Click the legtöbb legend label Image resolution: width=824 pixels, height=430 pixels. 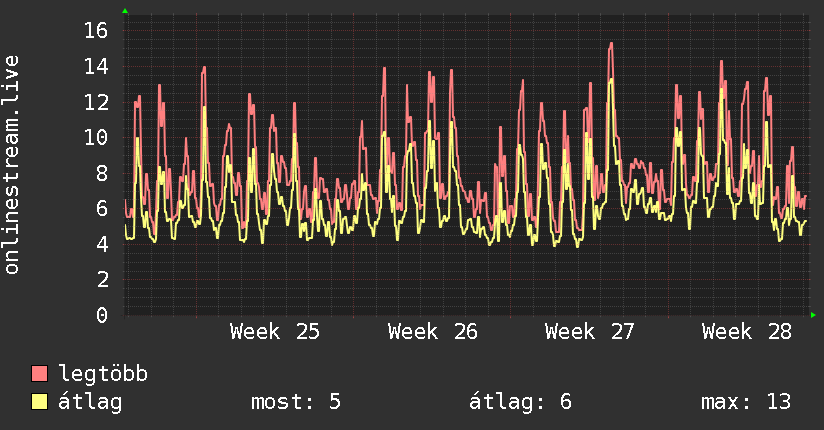pos(103,373)
